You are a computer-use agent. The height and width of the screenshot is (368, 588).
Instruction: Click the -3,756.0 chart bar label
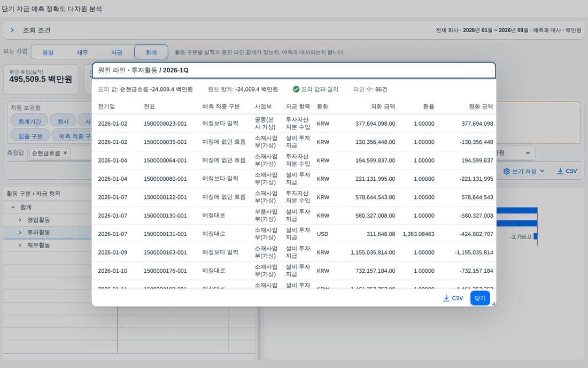coord(521,237)
